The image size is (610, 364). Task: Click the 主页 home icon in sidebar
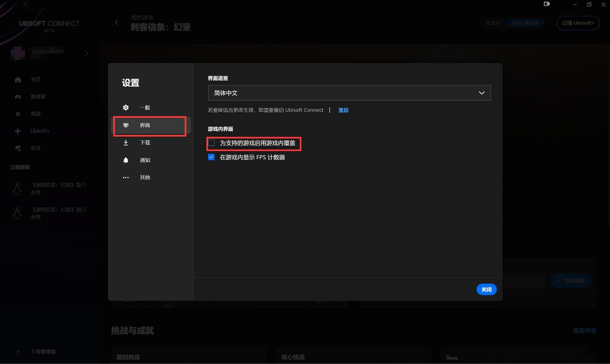click(x=18, y=80)
